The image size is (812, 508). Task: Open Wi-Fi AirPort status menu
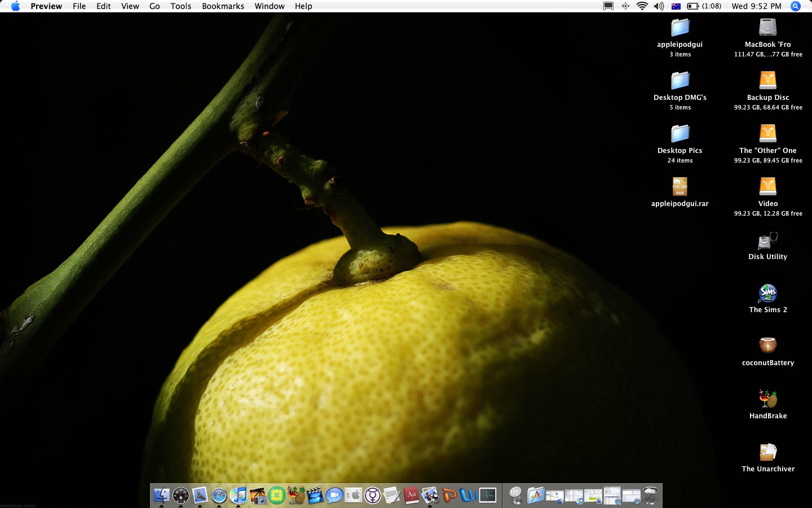pos(642,6)
